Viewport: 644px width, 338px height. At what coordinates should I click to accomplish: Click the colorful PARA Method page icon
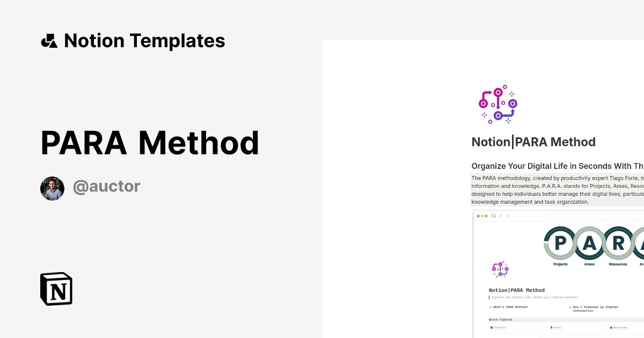[x=497, y=104]
